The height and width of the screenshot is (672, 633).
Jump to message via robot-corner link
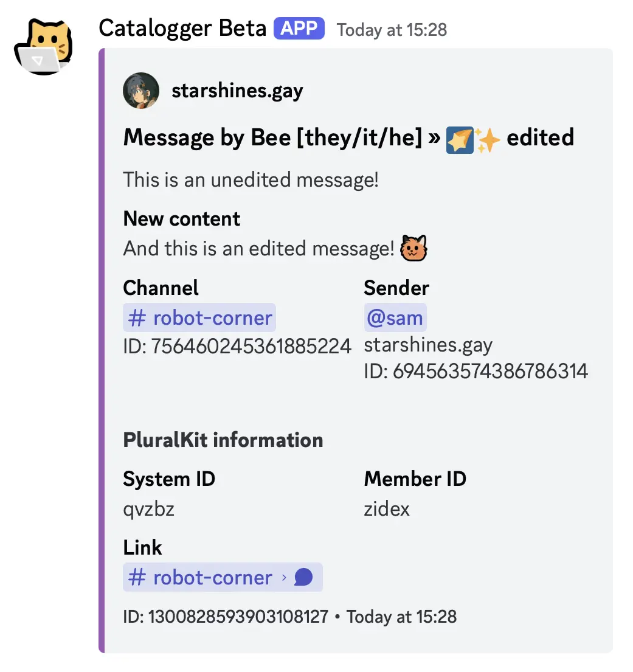(212, 577)
